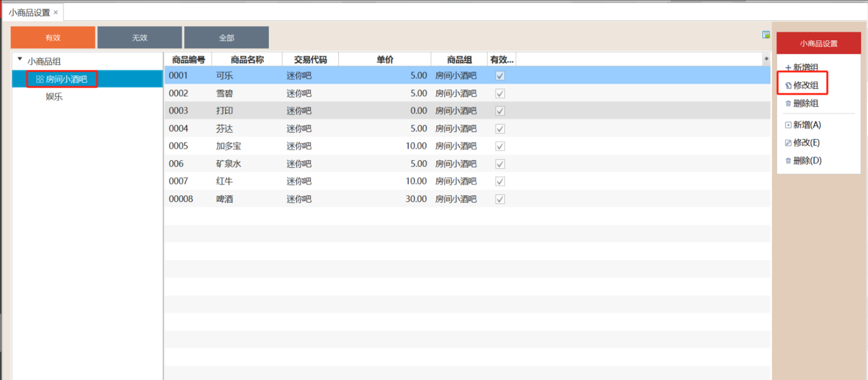Click the modify group (修改组) icon

pyautogui.click(x=788, y=86)
